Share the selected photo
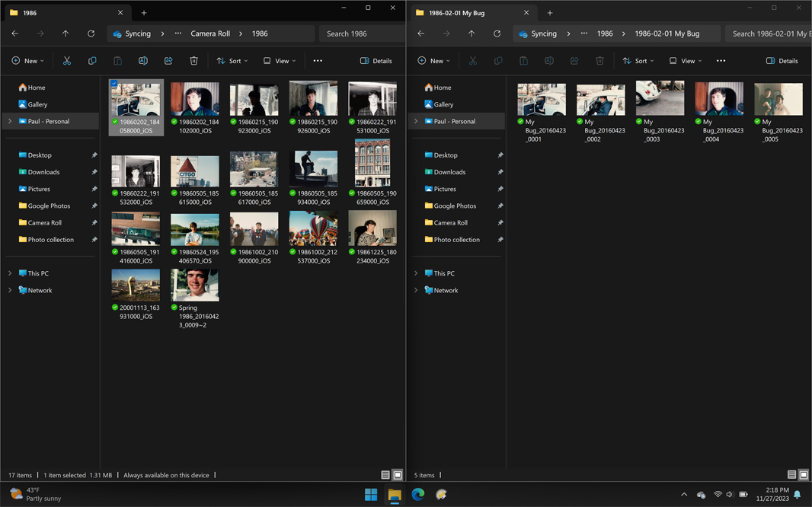812x507 pixels. click(168, 60)
